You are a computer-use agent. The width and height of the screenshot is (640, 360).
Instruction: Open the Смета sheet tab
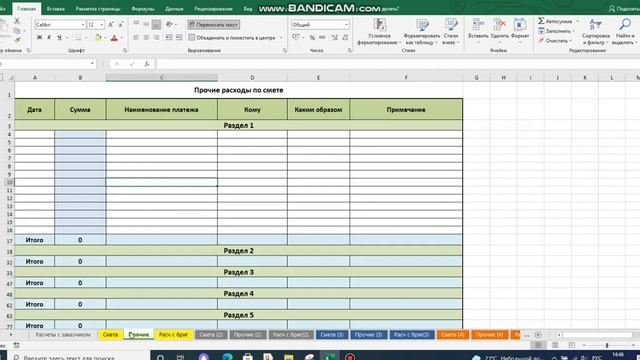tap(110, 335)
